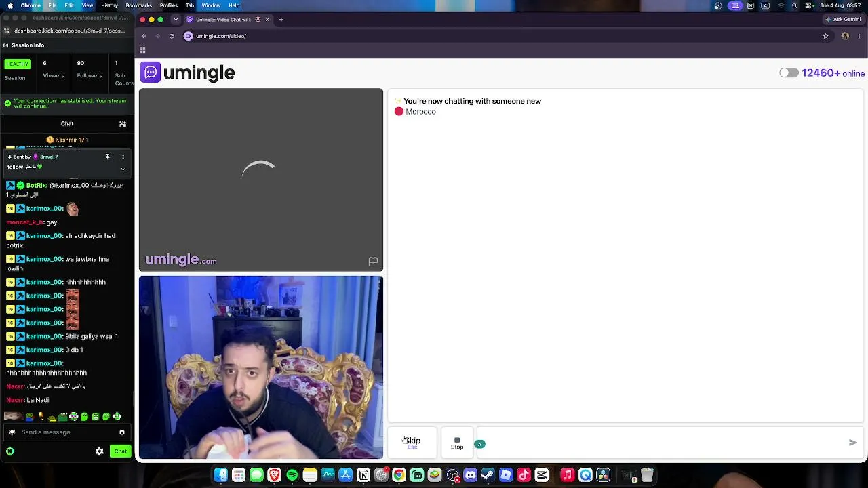Open Music app from the Dock
868x488 pixels.
click(x=568, y=475)
